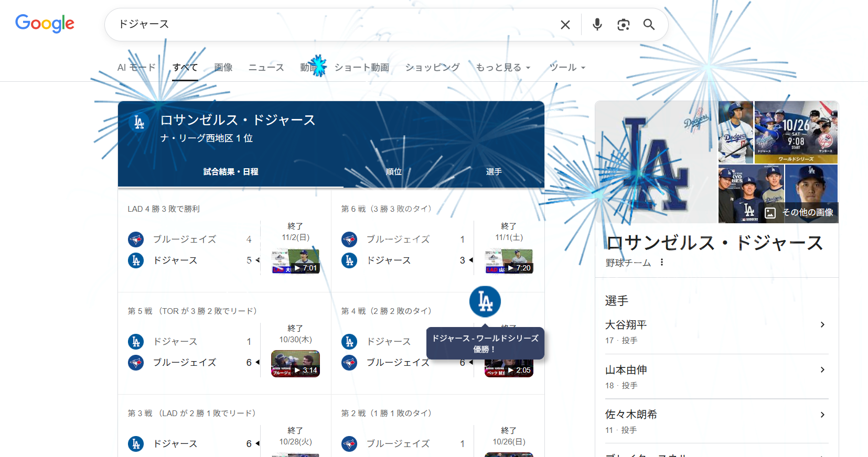Click the Dodgers logo in blue header
The height and width of the screenshot is (457, 868).
139,122
